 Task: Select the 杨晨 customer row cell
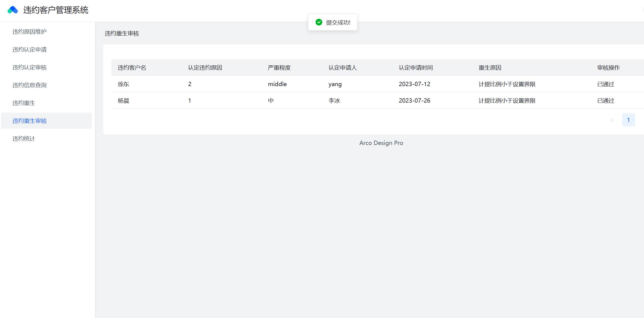(x=124, y=100)
